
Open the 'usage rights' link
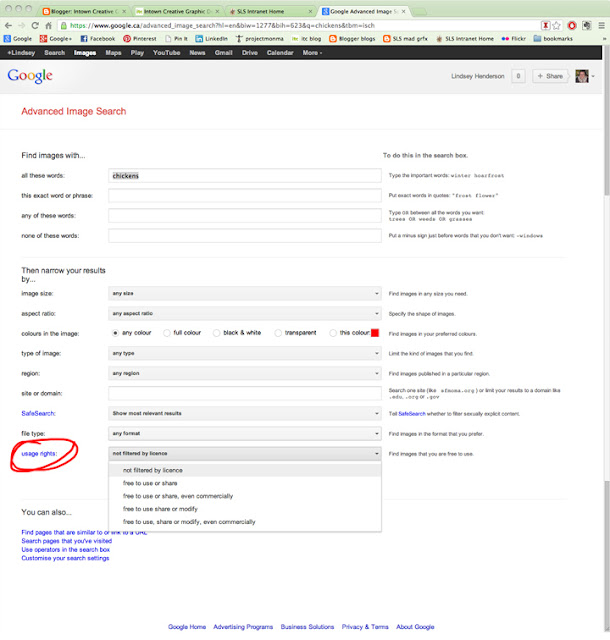pos(39,453)
